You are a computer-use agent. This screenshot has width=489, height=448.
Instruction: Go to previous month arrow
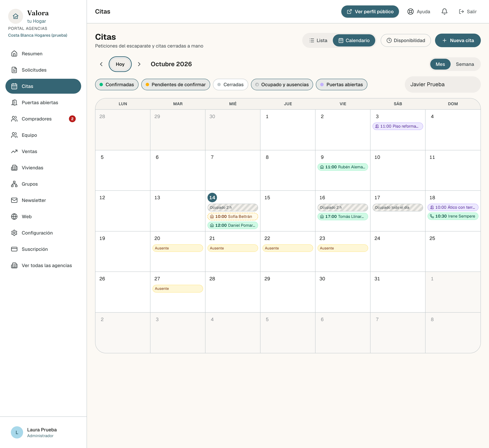click(x=101, y=64)
